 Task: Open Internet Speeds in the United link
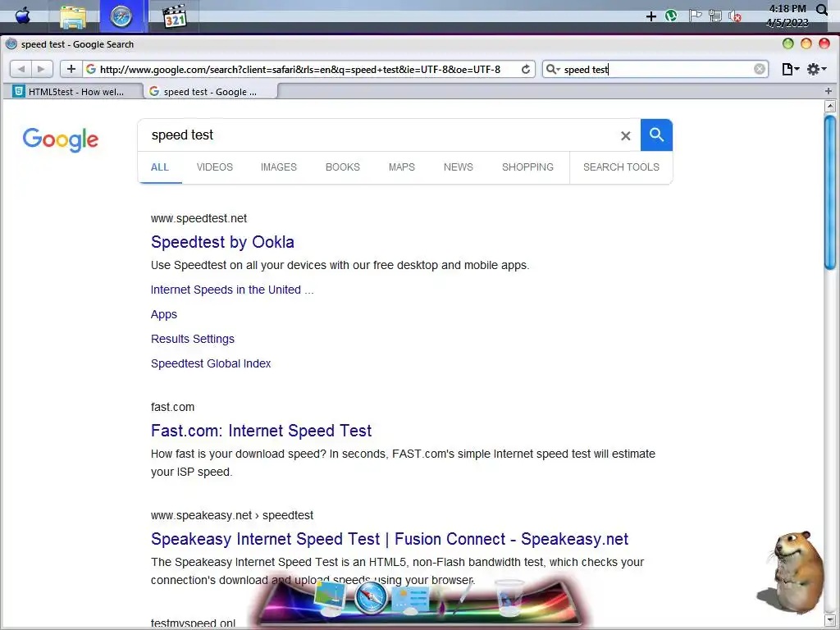pyautogui.click(x=232, y=290)
